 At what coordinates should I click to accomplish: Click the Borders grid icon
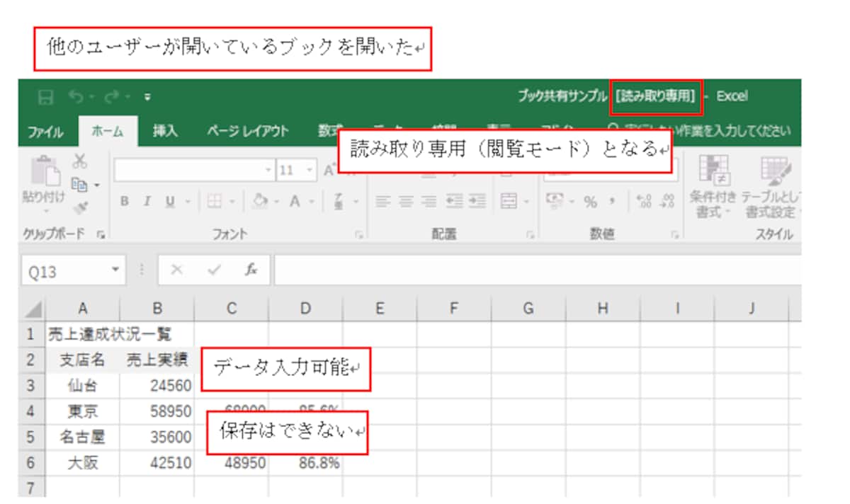[213, 202]
